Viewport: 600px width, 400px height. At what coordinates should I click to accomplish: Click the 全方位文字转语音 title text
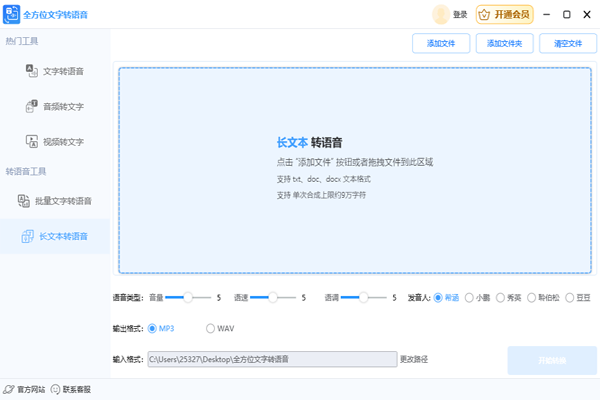point(55,15)
